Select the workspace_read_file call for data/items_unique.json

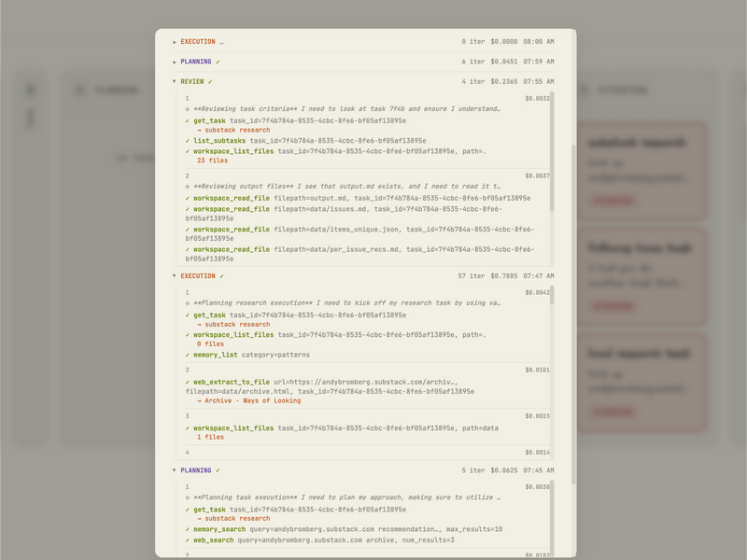232,229
